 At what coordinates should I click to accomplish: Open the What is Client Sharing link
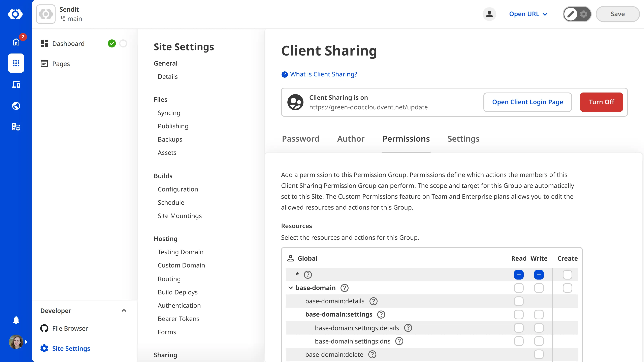coord(323,74)
